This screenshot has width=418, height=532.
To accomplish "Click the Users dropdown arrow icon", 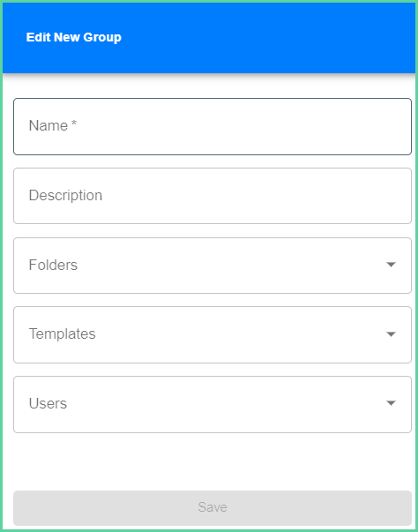I will tap(391, 403).
